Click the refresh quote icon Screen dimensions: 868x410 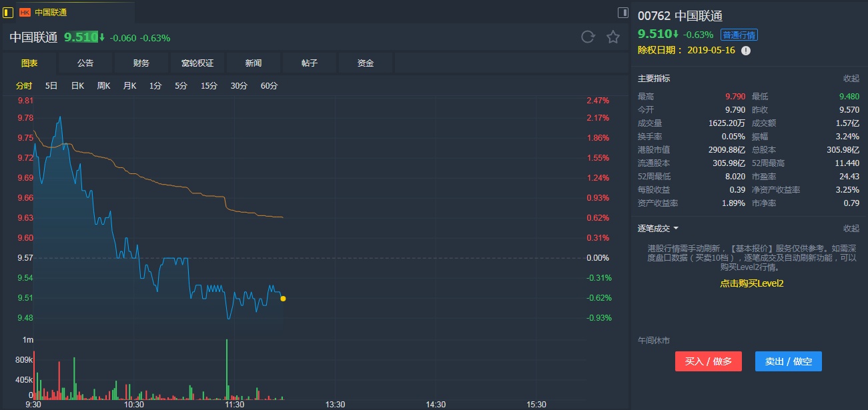tap(588, 37)
